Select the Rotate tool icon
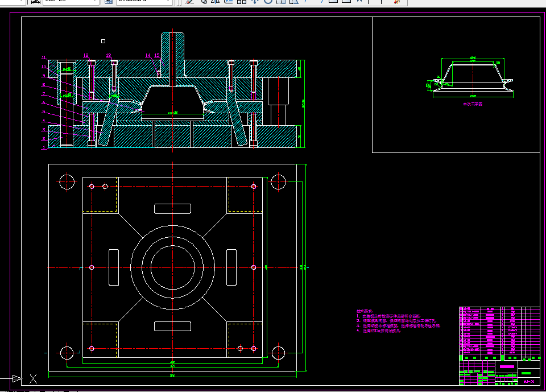The height and width of the screenshot is (392, 546). click(267, 2)
